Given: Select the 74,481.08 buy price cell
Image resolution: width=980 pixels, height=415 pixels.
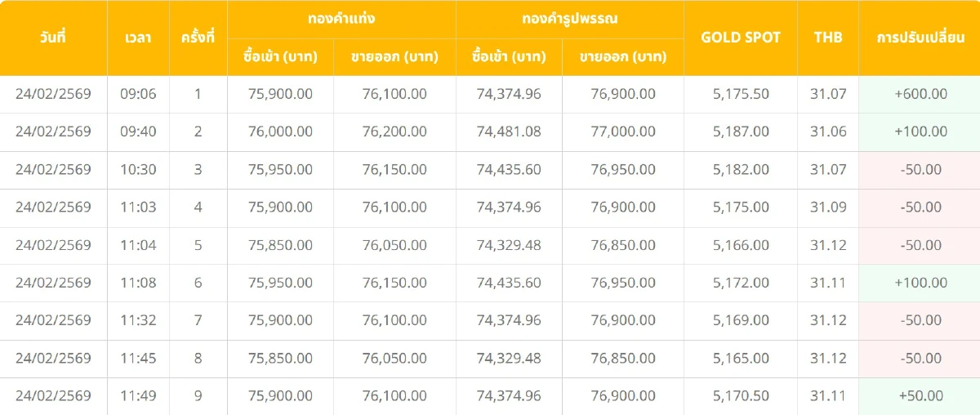Looking at the screenshot, I should [509, 132].
